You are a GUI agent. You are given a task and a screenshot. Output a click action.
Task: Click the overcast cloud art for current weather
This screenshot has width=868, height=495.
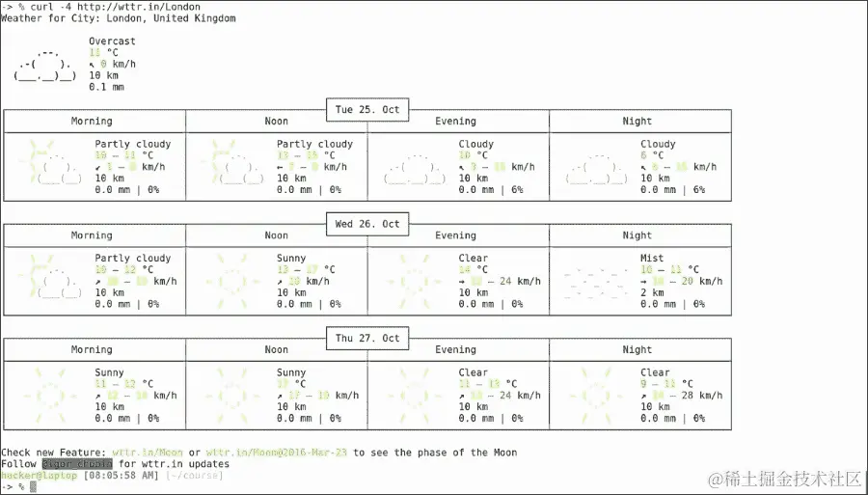pyautogui.click(x=44, y=66)
